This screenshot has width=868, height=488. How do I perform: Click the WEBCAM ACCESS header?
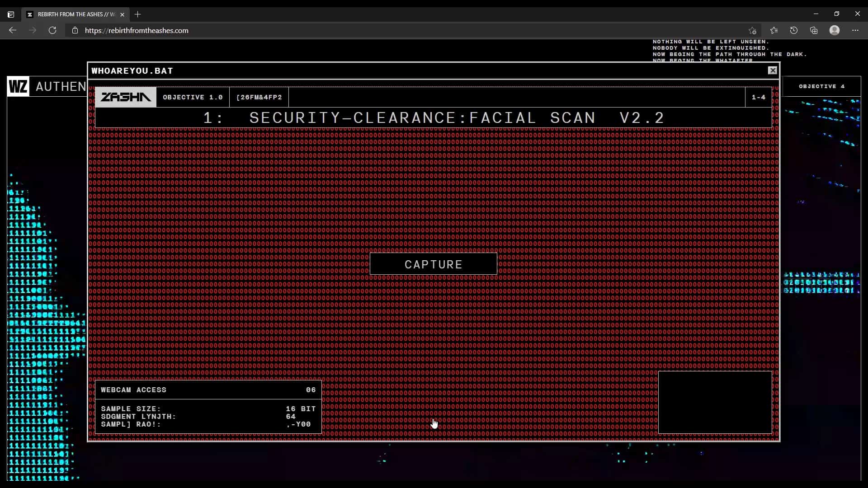[x=208, y=390]
